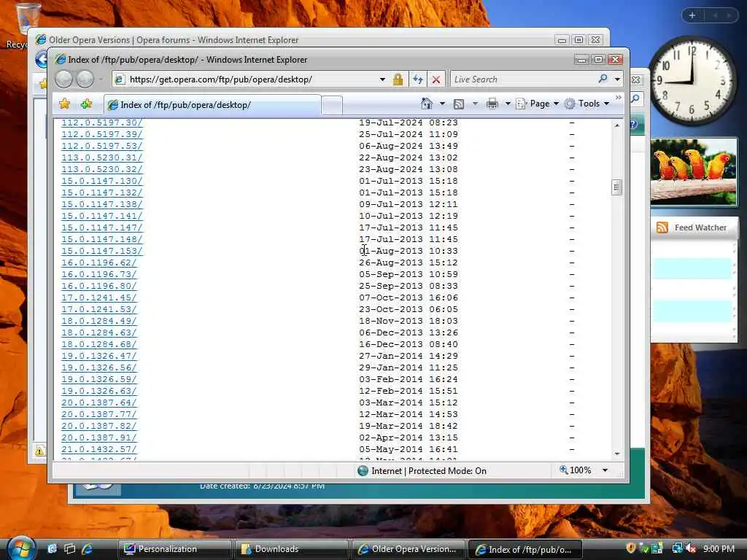Open the 18.0.1284.68/ folder link

(x=99, y=344)
